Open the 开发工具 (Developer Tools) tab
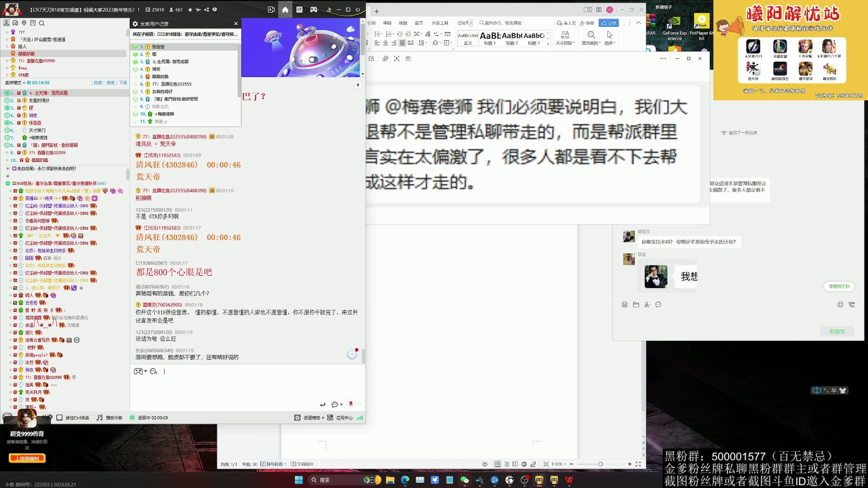 coord(440,23)
